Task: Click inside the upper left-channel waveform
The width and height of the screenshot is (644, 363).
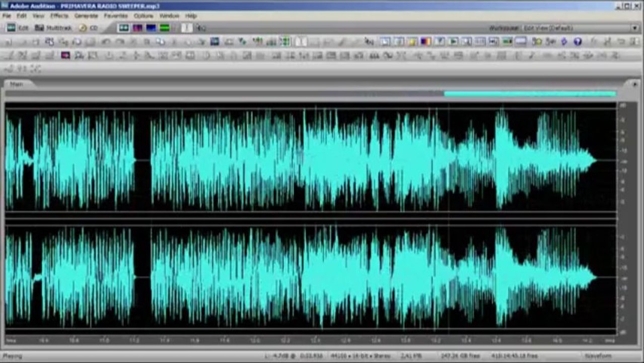Action: click(x=311, y=160)
